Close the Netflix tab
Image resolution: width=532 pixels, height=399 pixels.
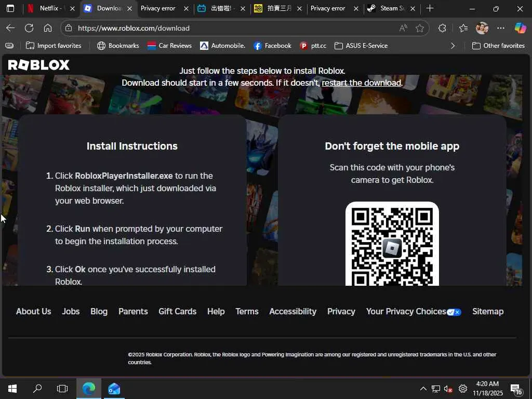[x=72, y=9]
